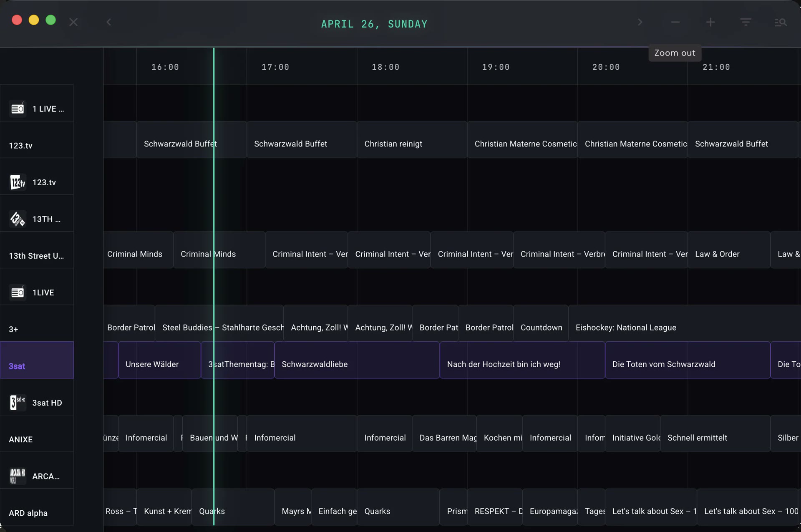Open first Criminal Minds program block
The width and height of the screenshot is (801, 532).
139,250
